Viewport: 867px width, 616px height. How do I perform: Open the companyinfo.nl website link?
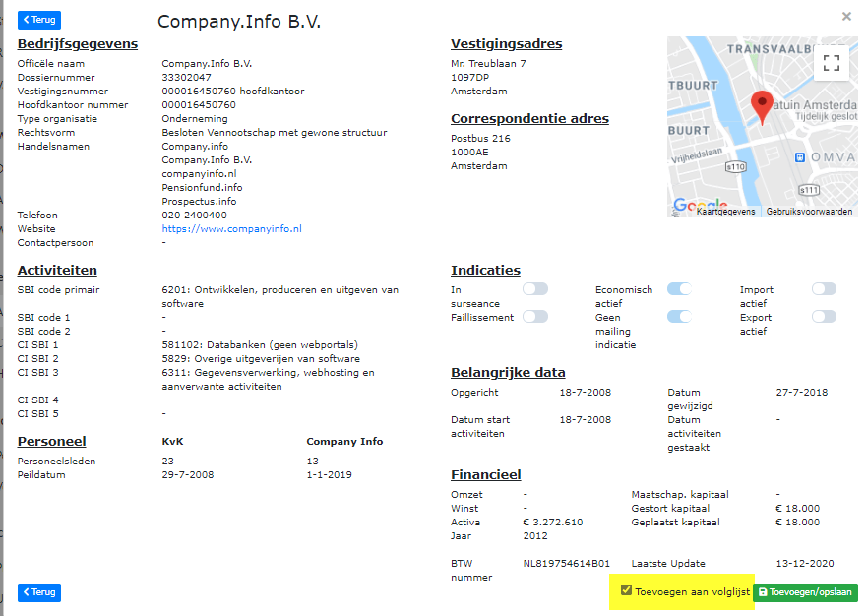pos(231,229)
